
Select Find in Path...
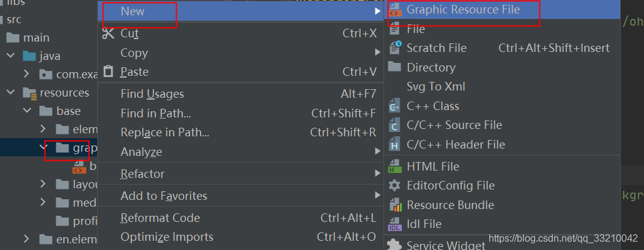click(x=241, y=113)
